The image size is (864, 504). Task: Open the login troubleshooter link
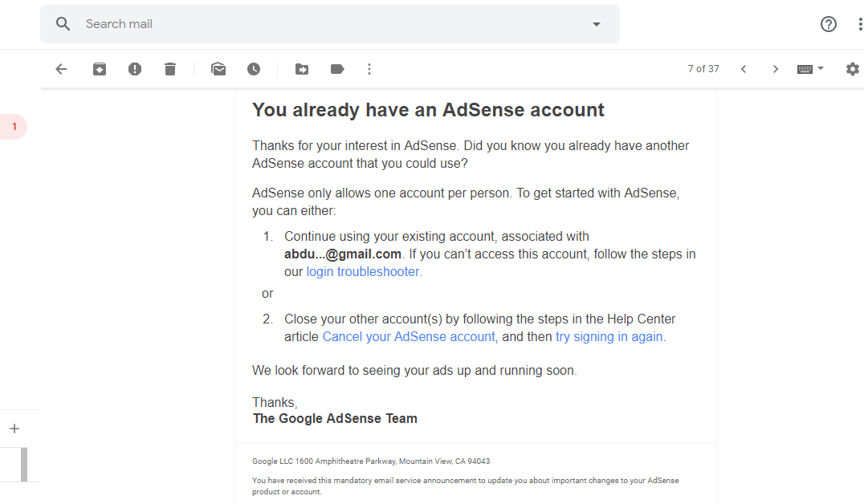[363, 272]
